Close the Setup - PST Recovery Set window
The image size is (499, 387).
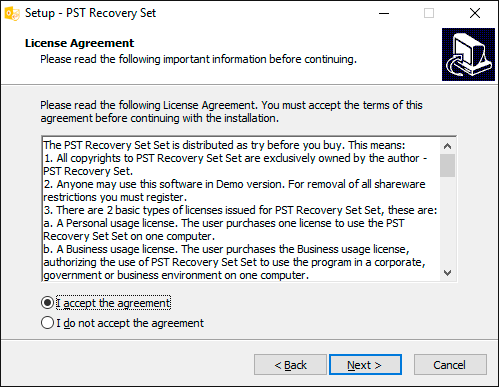pyautogui.click(x=475, y=13)
